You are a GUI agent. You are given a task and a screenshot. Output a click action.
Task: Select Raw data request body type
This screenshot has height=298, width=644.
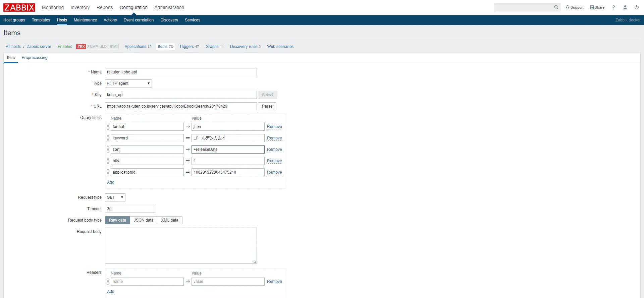point(117,220)
